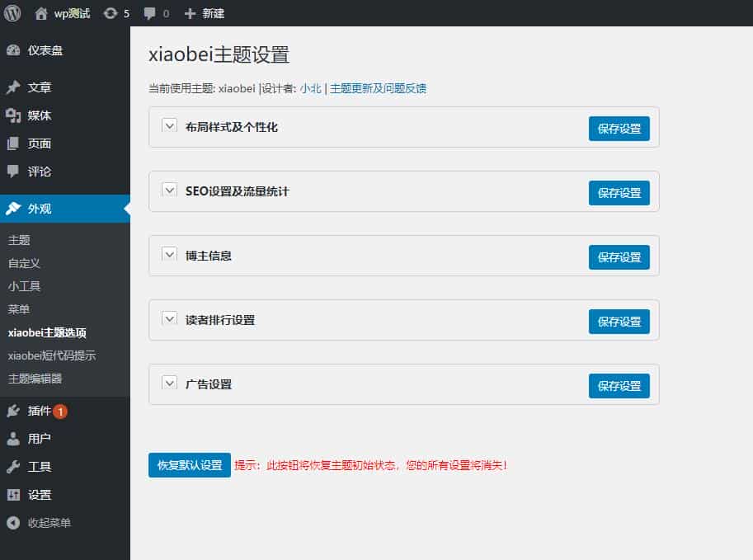
Task: Click the 布局样式及个性化 section title
Action: 232,127
